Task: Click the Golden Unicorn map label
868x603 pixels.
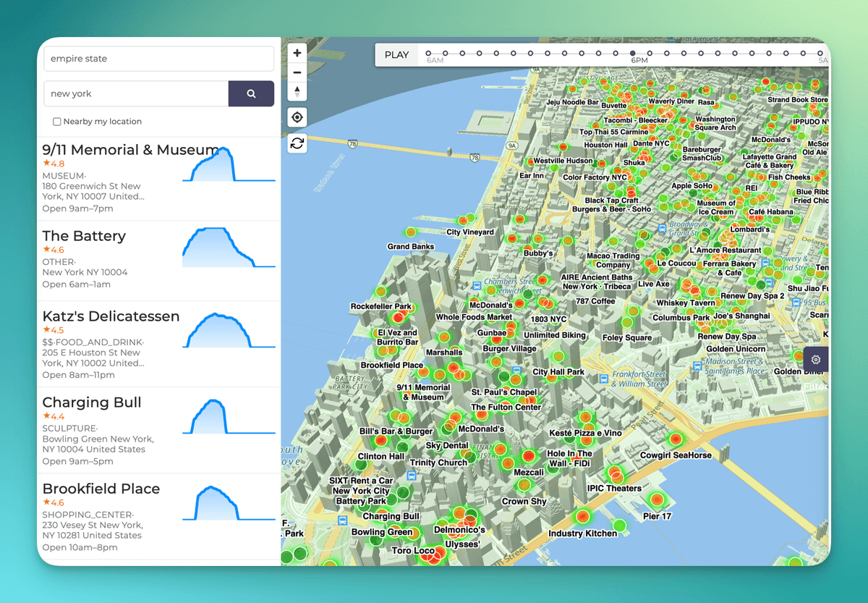Action: pyautogui.click(x=736, y=349)
